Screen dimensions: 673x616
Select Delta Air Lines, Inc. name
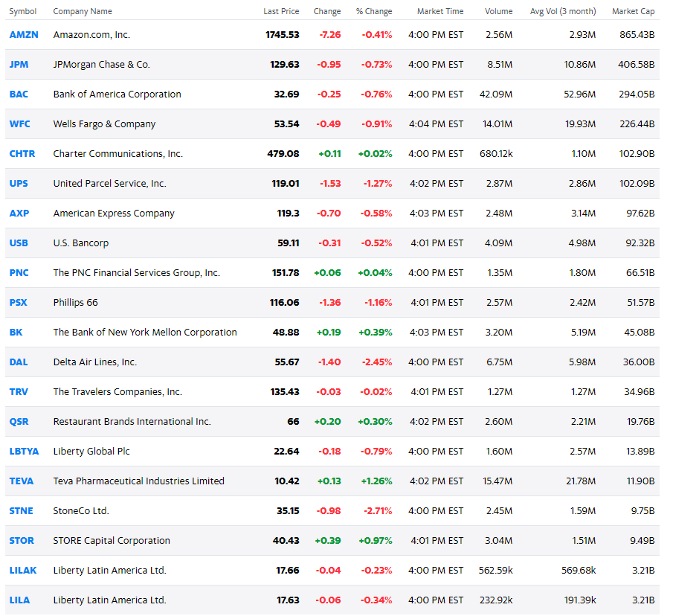(x=95, y=362)
